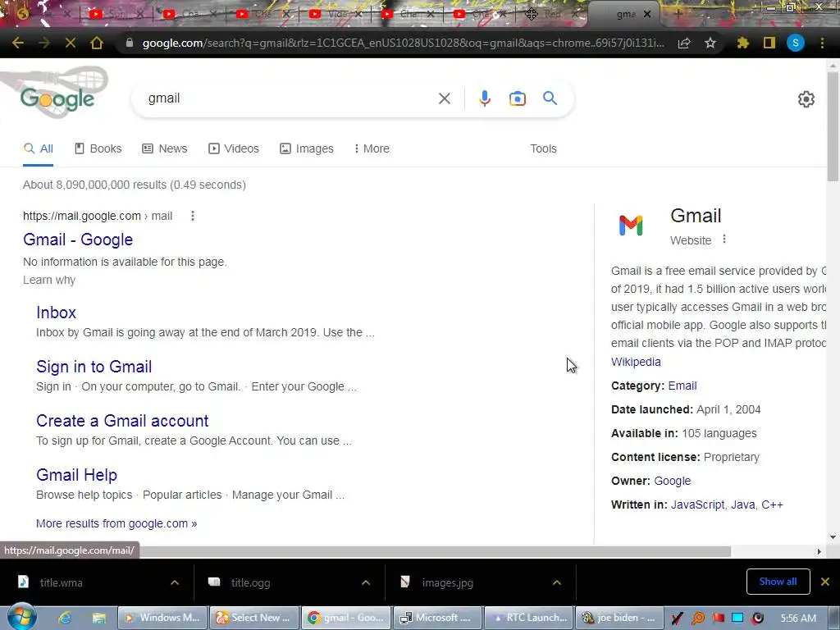
Task: Open the Owner Google link
Action: pyautogui.click(x=673, y=481)
